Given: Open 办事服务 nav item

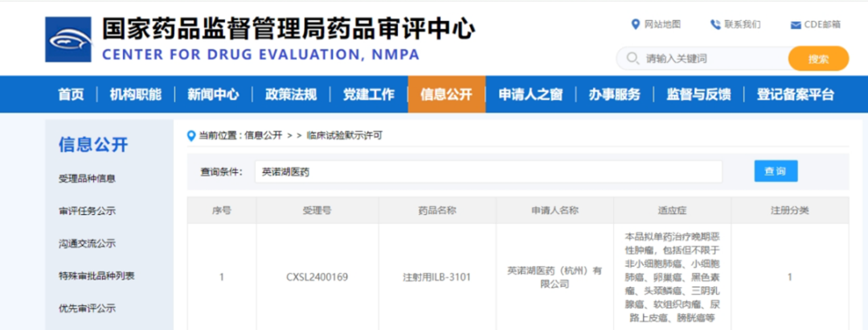Looking at the screenshot, I should [x=615, y=94].
